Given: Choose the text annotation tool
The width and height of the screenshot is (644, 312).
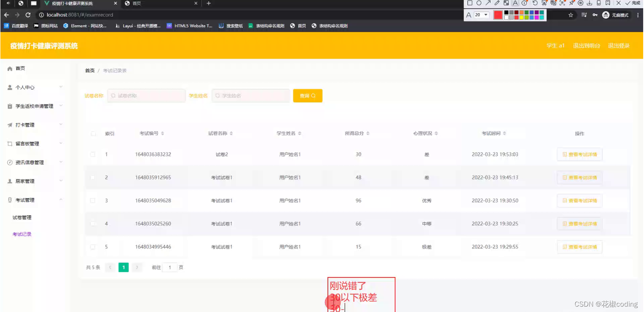Looking at the screenshot, I should click(x=515, y=3).
